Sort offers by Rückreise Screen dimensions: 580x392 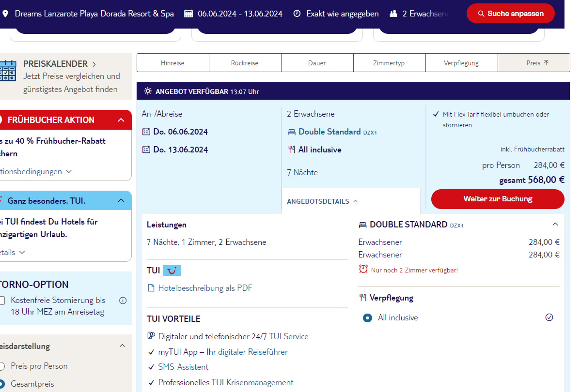tap(245, 63)
